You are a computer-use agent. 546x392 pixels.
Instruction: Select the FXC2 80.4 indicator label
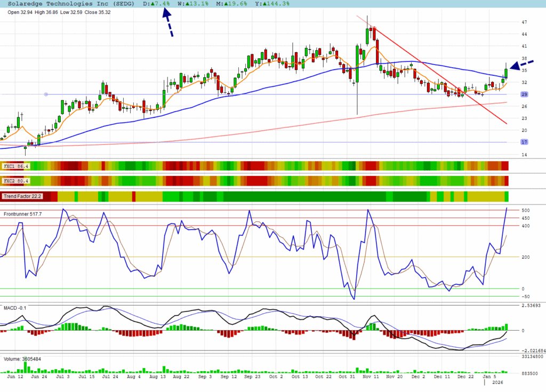point(17,181)
